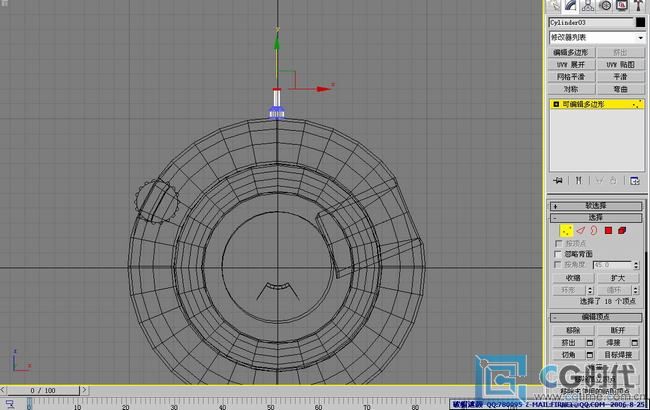Collapse the 选择 rollout
The width and height of the screenshot is (650, 410).
click(x=596, y=218)
